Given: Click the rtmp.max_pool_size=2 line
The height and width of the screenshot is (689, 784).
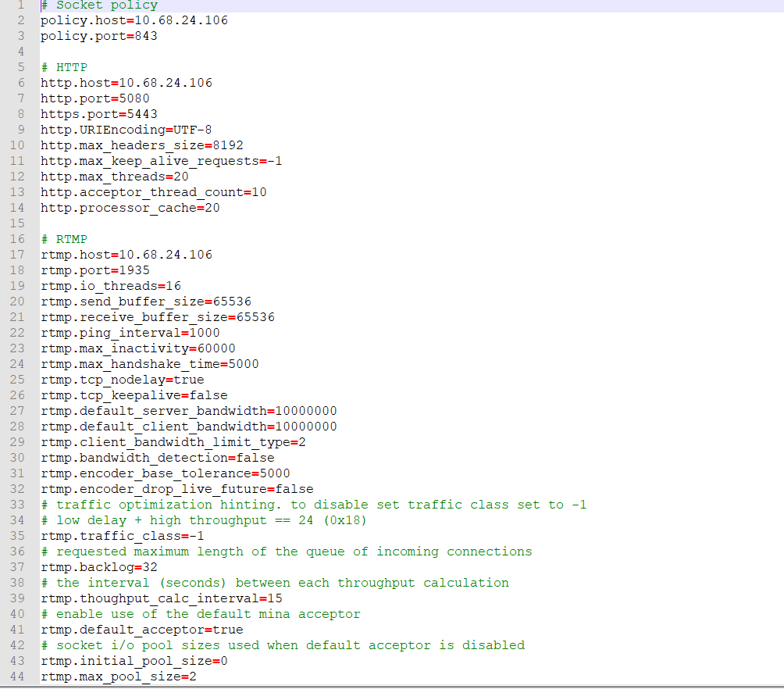Looking at the screenshot, I should 119,677.
